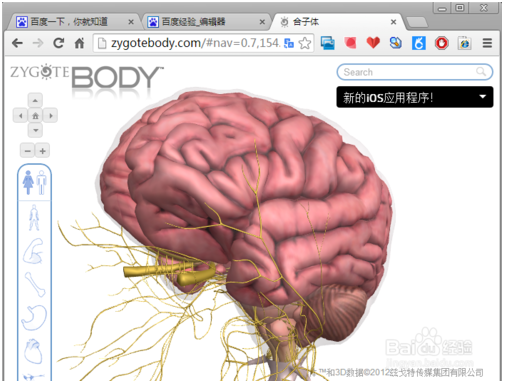
Task: Click the 新的iOS应用程序 banner text
Action: coord(388,97)
